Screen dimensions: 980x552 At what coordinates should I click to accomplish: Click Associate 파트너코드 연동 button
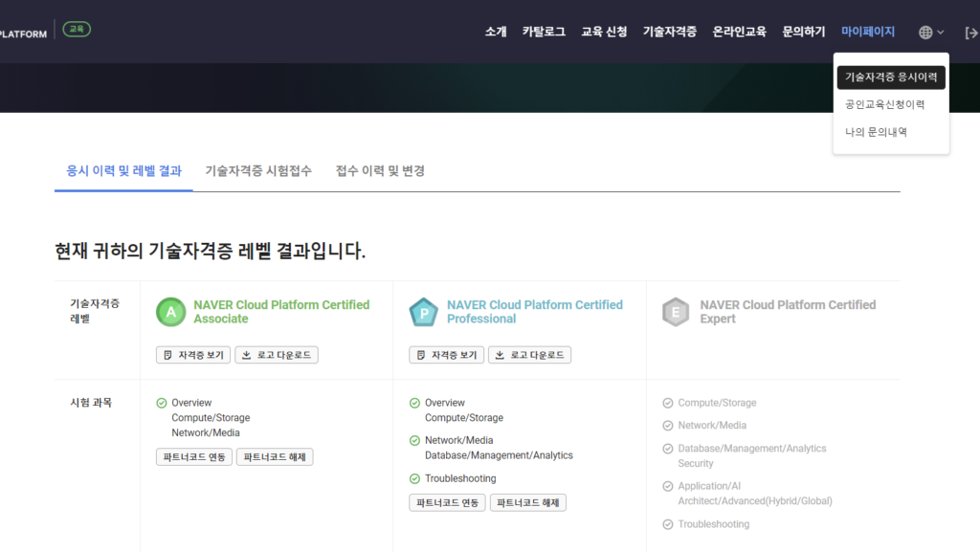point(193,457)
